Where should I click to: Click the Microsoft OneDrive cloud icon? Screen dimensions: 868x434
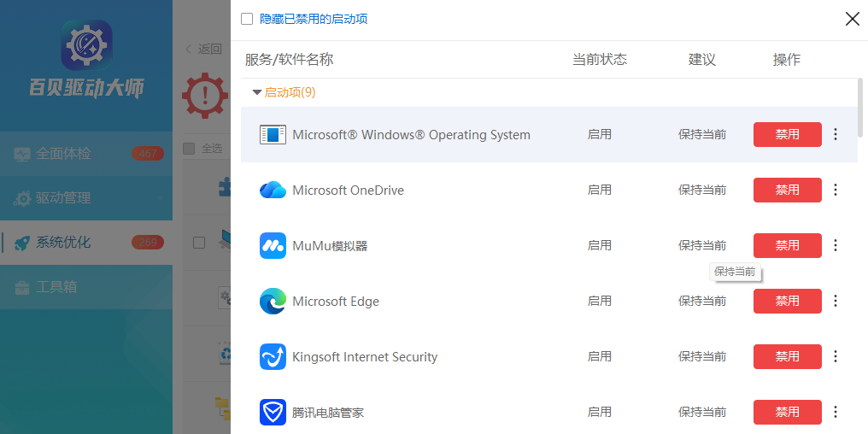pyautogui.click(x=273, y=191)
